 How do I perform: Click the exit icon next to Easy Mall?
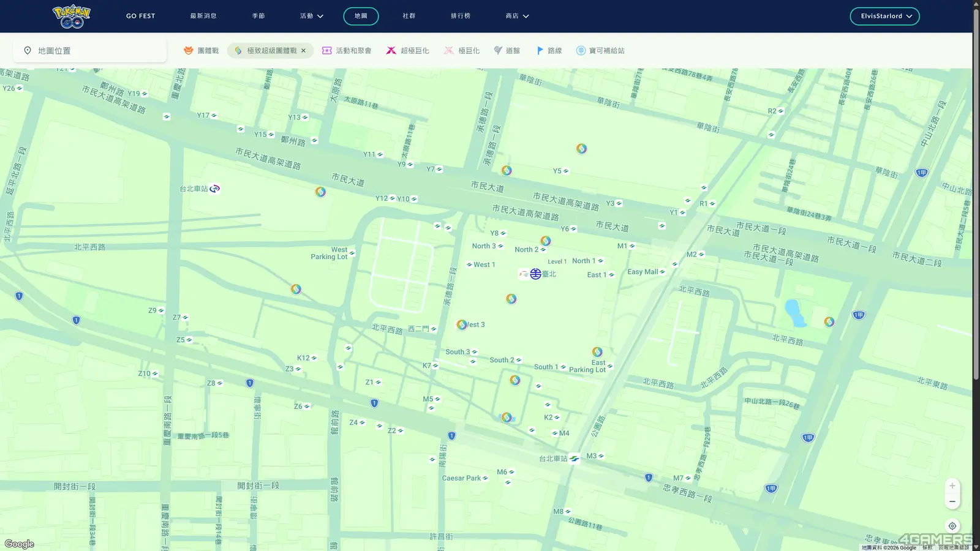(662, 272)
